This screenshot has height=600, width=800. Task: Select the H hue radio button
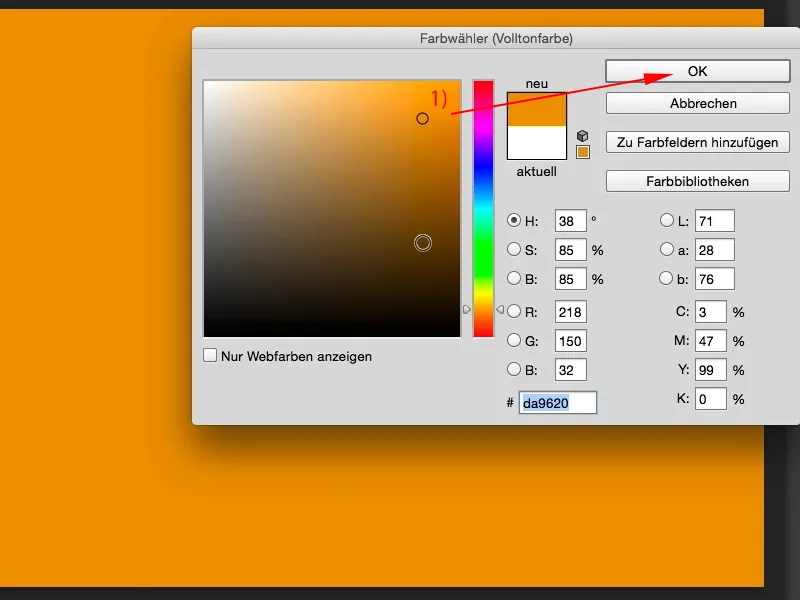(514, 220)
